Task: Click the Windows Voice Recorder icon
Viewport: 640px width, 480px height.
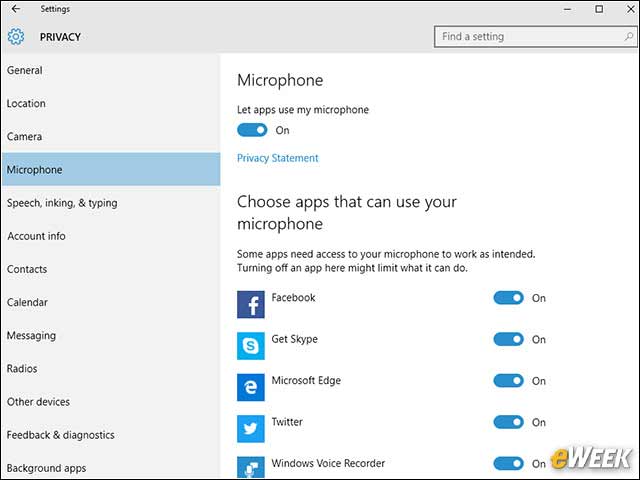Action: (251, 467)
